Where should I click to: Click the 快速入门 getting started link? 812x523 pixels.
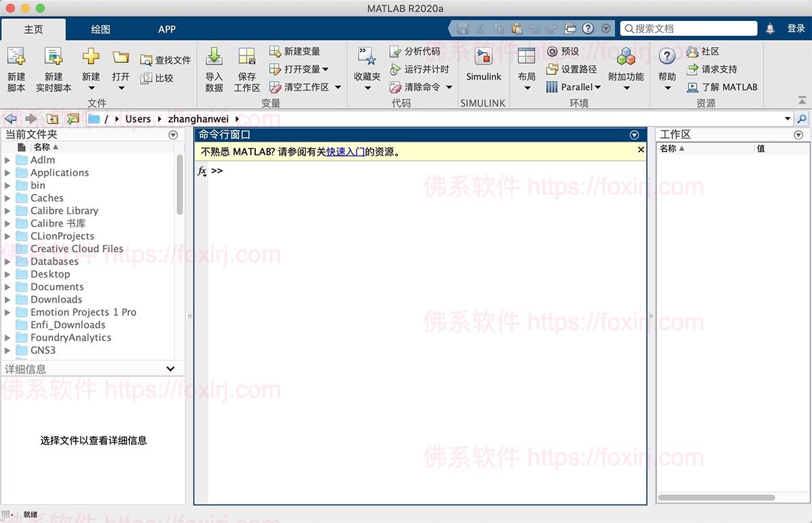pyautogui.click(x=345, y=152)
